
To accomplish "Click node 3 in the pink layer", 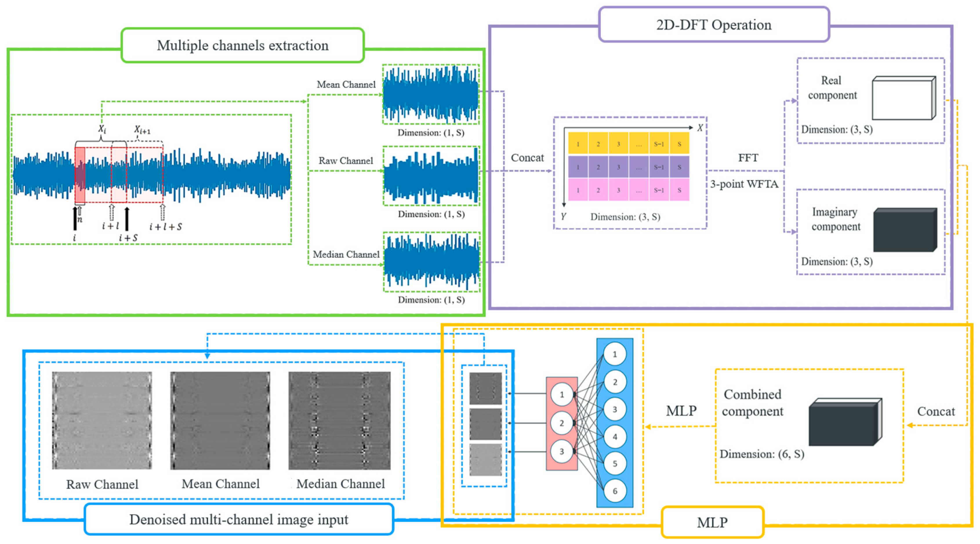I will (562, 452).
